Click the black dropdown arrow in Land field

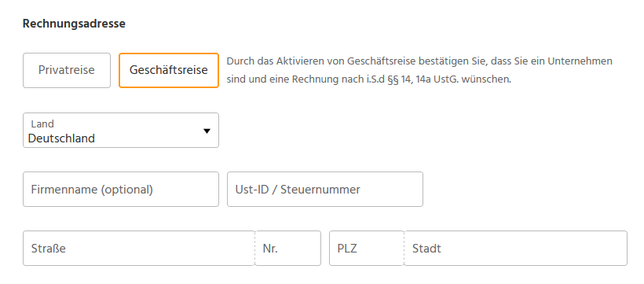tap(207, 131)
